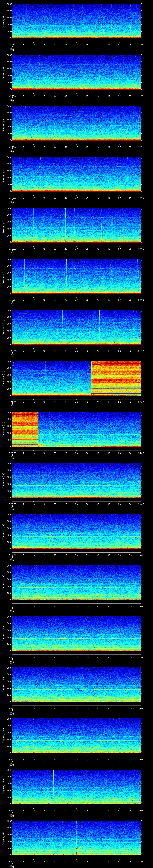Click the red broadband noise block in the 2:21:00 spectrogram
153x868 pixels.
[x=116, y=378]
